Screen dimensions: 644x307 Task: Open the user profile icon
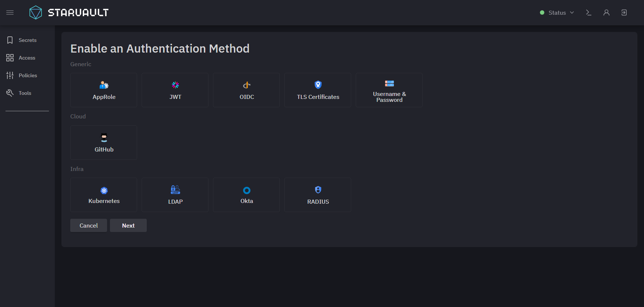pos(606,13)
